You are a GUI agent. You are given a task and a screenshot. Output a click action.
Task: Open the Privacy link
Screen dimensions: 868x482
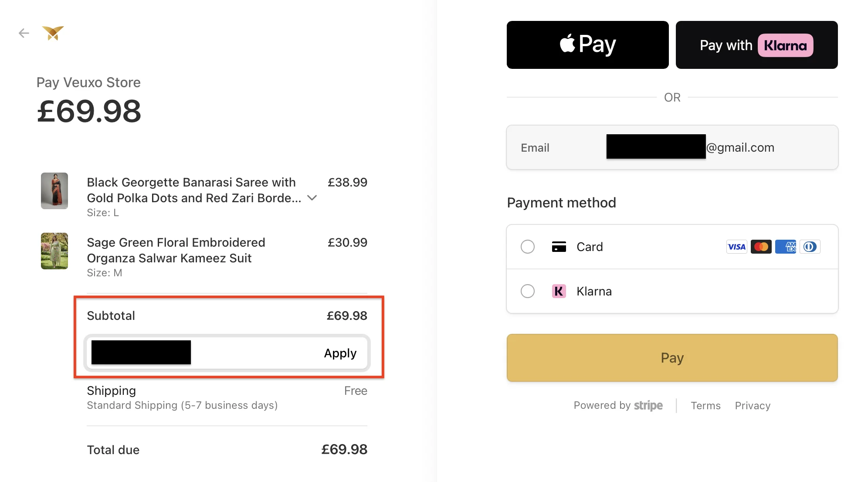(753, 406)
